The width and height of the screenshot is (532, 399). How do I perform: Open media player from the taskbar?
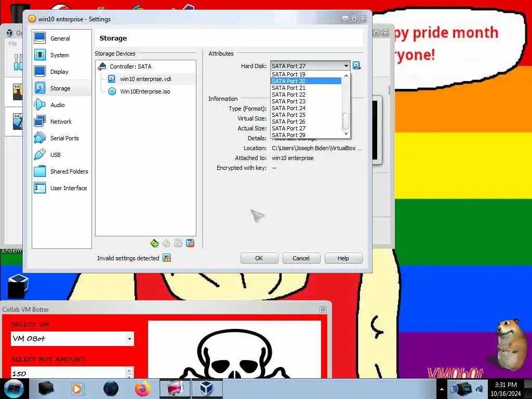(x=77, y=389)
